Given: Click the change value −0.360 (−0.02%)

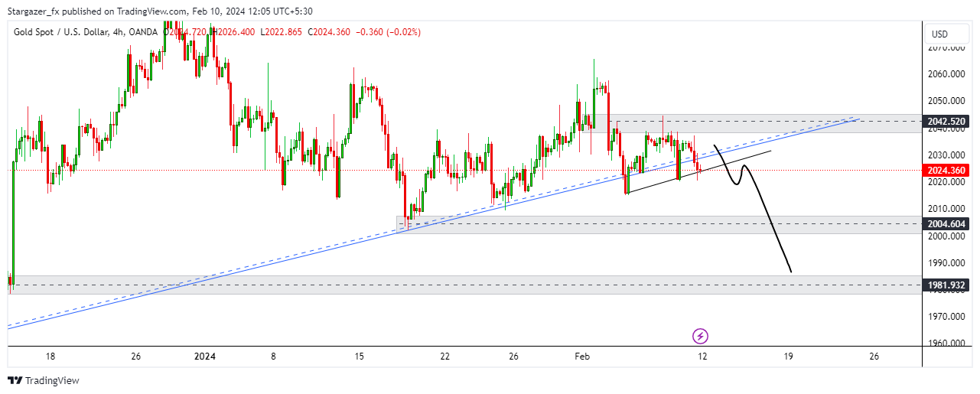Looking at the screenshot, I should click(x=387, y=31).
